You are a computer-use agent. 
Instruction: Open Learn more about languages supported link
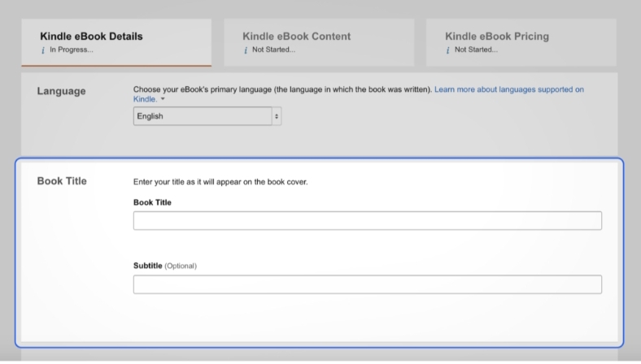(x=508, y=89)
